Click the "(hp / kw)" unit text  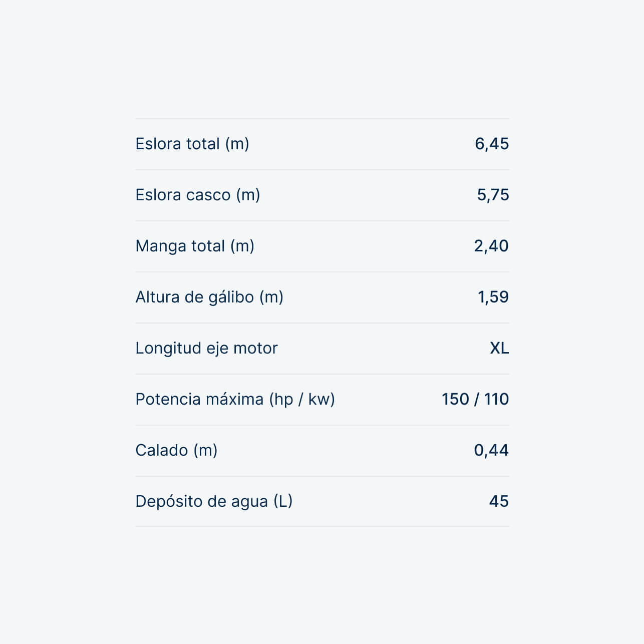tap(302, 399)
